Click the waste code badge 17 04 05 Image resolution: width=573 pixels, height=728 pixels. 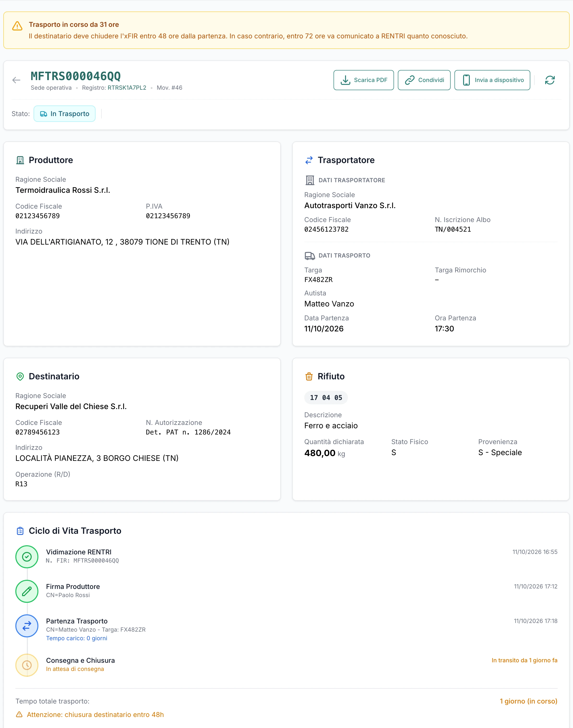tap(326, 398)
